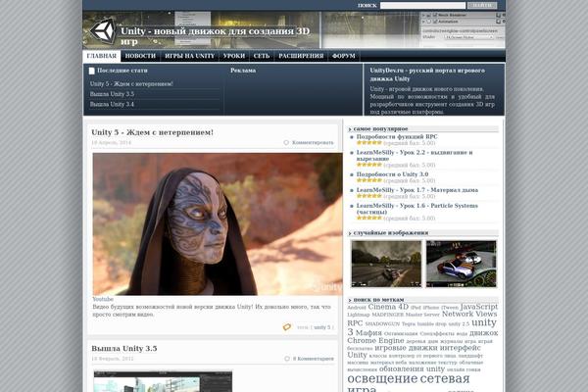This screenshot has height=392, width=588.
Task: Open the post title Unity 5 - Ждем с нетерпением!
Action: (x=152, y=132)
